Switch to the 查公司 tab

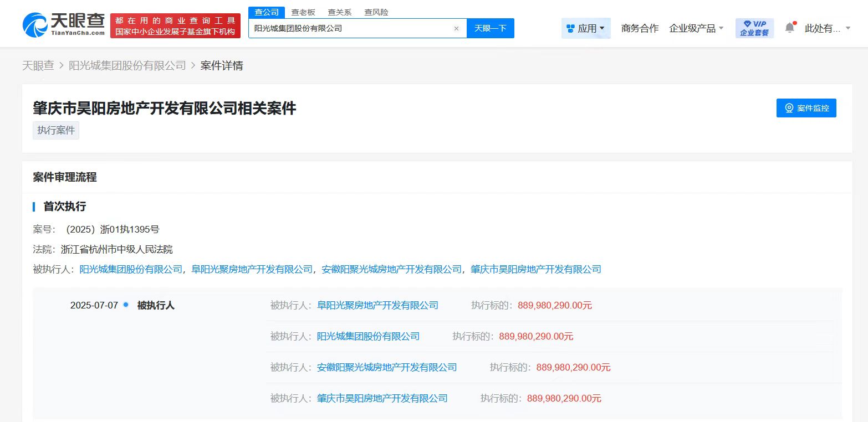point(267,12)
